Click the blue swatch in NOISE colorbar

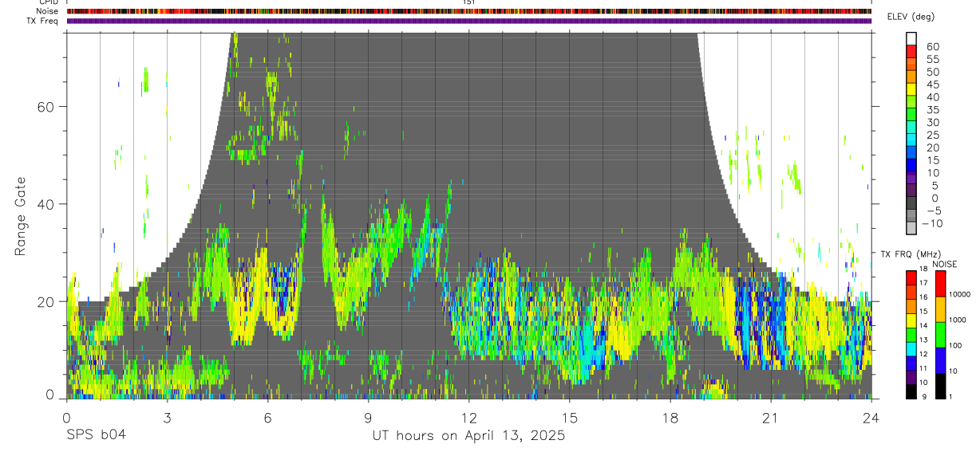click(x=939, y=360)
